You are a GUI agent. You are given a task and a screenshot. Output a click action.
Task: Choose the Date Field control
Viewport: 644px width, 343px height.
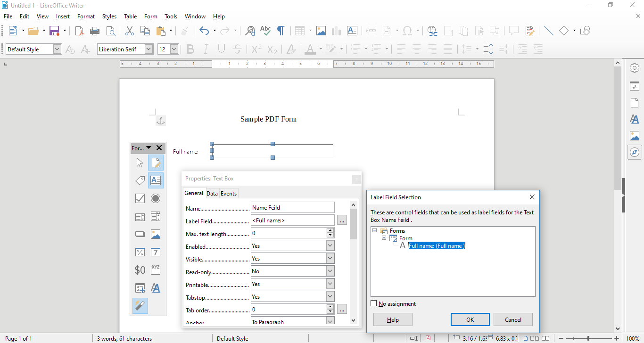[156, 252]
